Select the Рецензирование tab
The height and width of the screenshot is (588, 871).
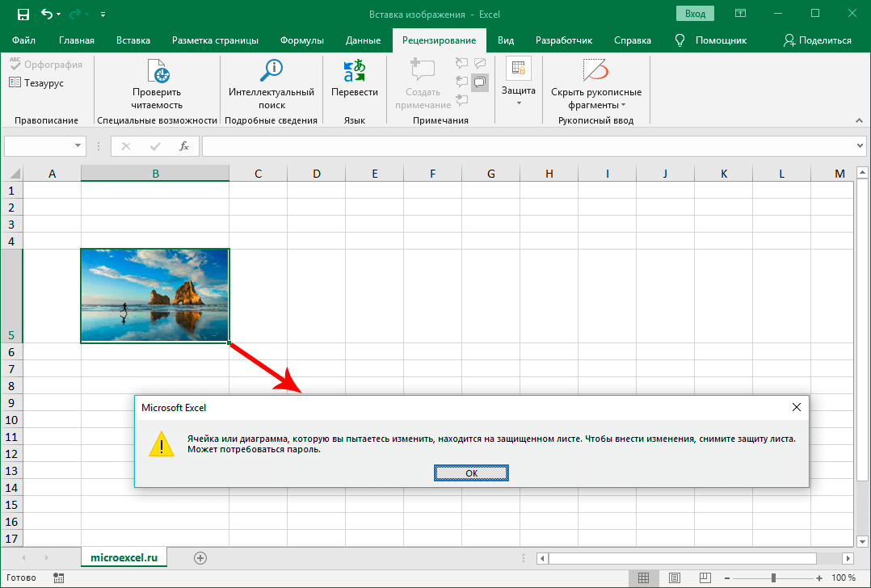[439, 40]
